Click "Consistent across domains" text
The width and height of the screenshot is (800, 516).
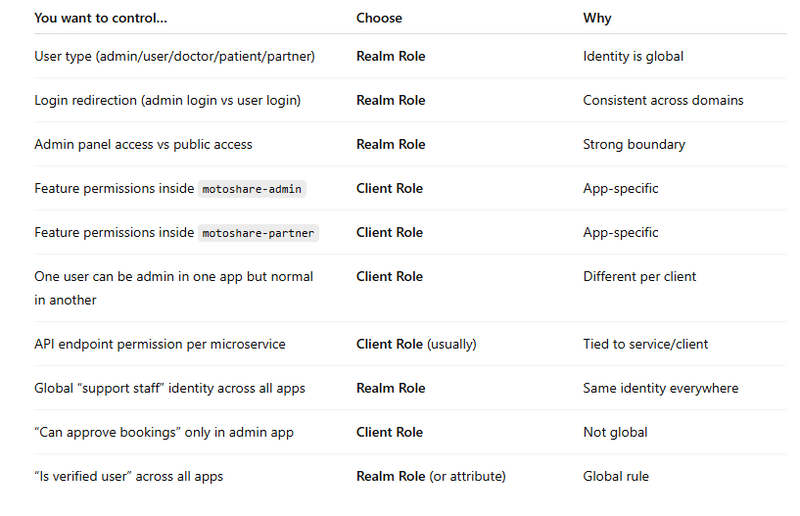[663, 100]
